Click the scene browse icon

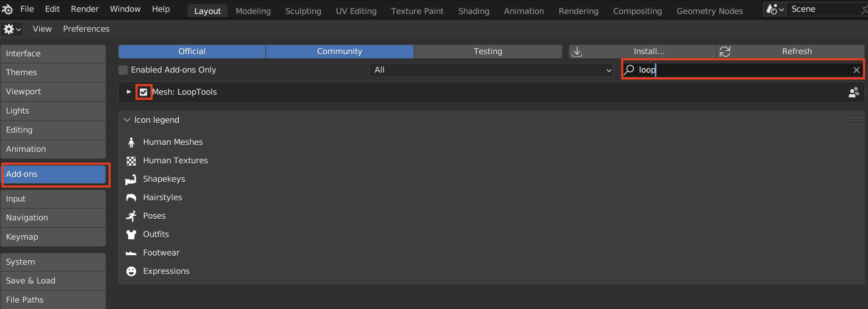775,9
